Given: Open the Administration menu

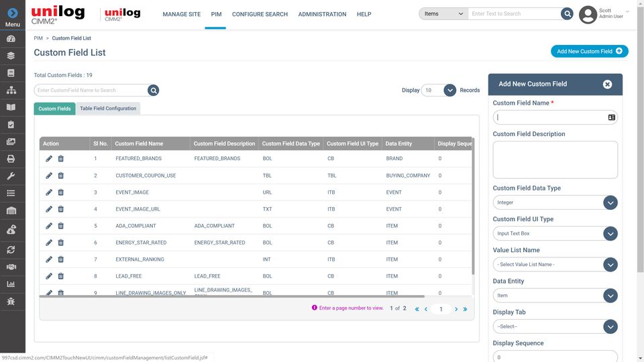Looking at the screenshot, I should pos(322,14).
